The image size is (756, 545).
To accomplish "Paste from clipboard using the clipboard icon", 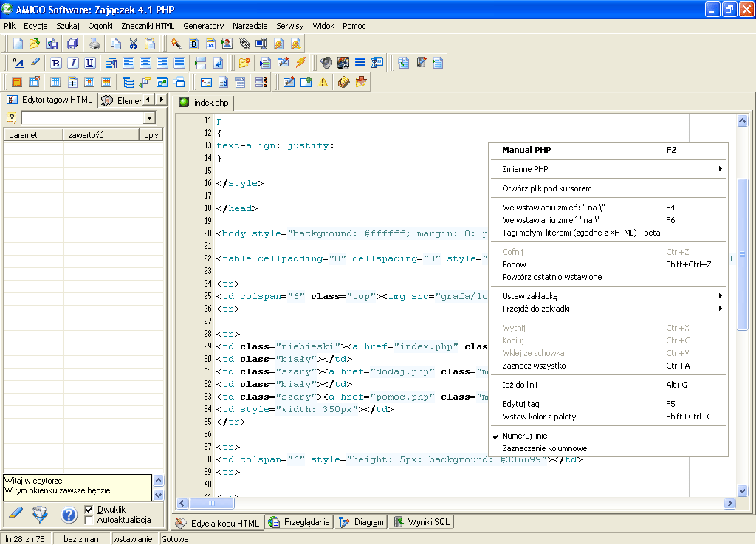I will coord(150,44).
